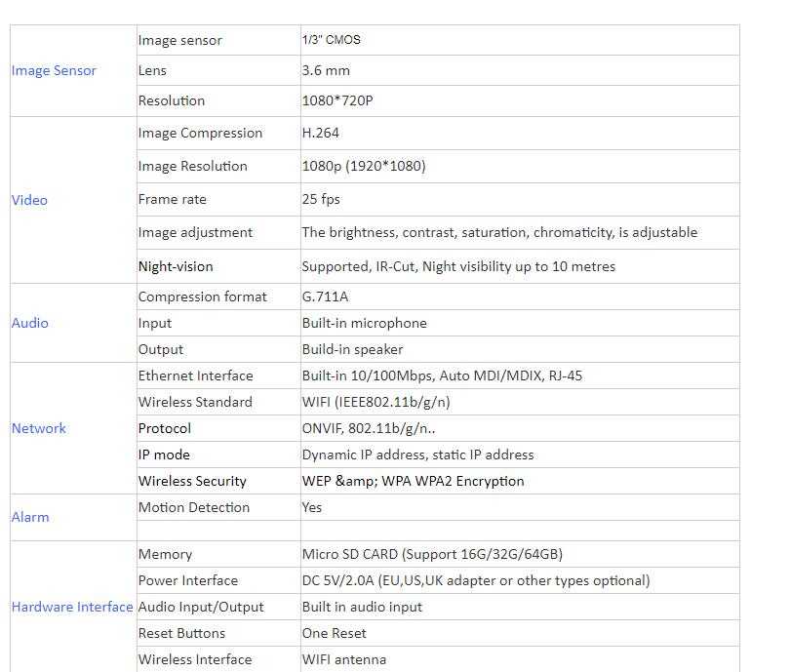Viewport: 790px width, 672px height.
Task: Click the Alarm category link
Action: click(30, 517)
